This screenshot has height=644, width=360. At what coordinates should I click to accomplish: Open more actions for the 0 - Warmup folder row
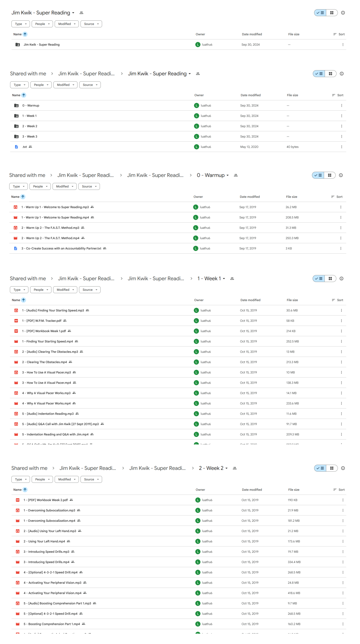341,105
